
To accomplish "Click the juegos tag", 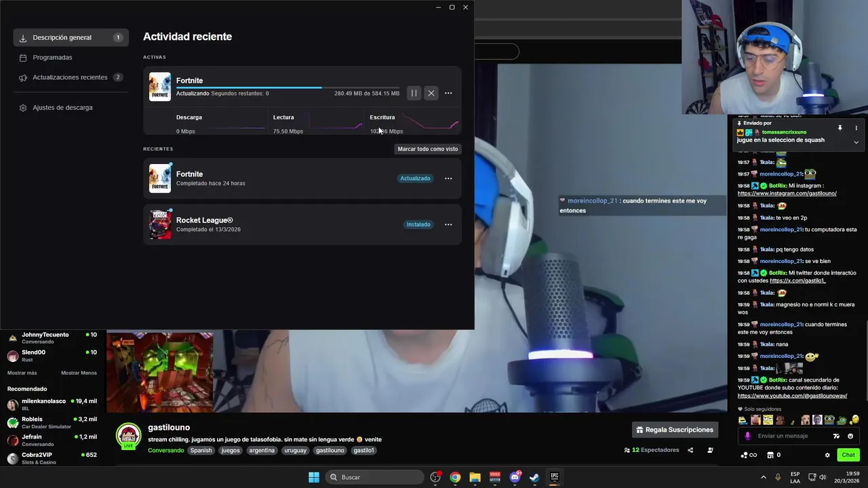I will tap(231, 450).
